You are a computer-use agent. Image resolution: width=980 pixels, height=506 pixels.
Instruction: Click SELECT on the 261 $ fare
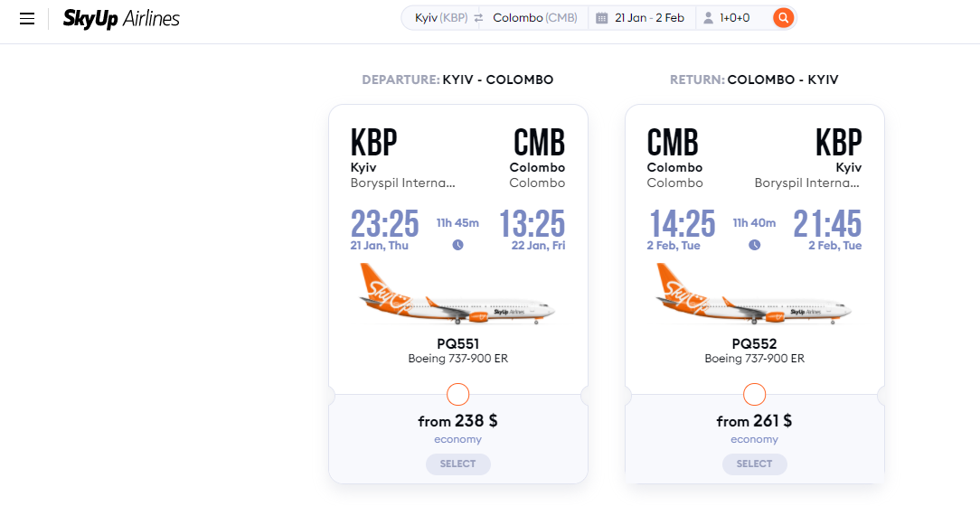tap(754, 464)
